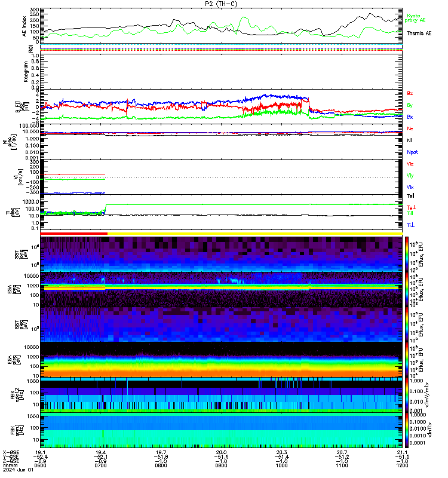Select the blue perpendicular Ti legend label
Viewport: 448px width, 478px height.
click(410, 225)
